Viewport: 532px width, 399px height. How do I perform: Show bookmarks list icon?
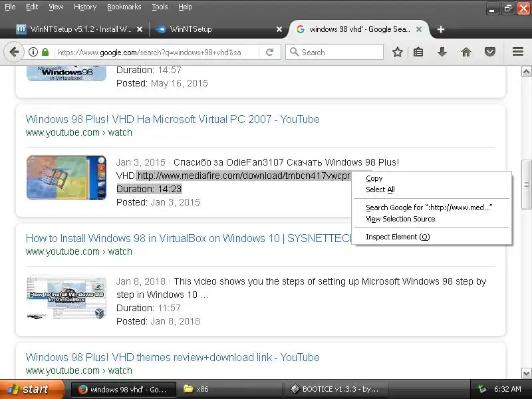pyautogui.click(x=418, y=53)
